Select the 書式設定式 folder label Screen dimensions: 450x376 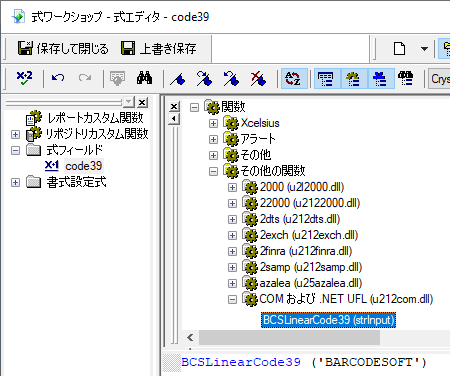[76, 182]
